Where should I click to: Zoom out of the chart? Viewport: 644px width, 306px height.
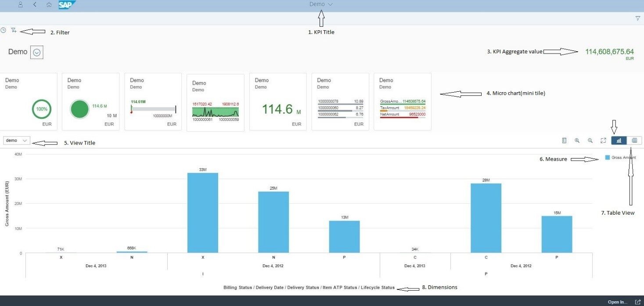[590, 140]
